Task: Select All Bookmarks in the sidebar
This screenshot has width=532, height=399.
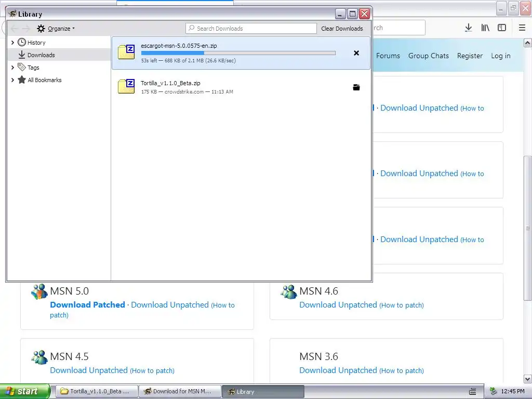Action: coord(45,80)
